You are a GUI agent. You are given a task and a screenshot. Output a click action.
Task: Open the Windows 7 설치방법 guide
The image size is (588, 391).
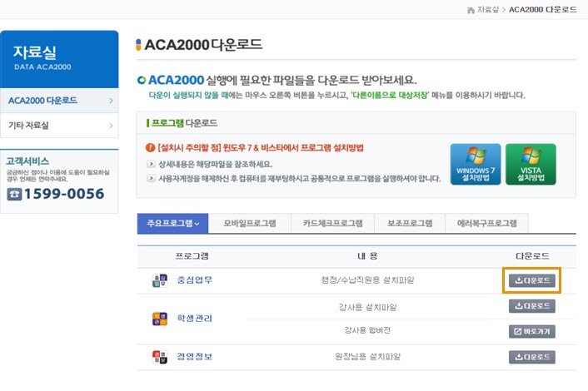pyautogui.click(x=476, y=165)
